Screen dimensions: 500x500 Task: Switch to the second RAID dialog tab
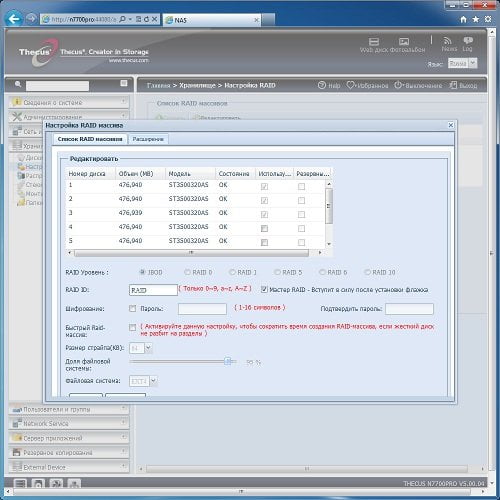(148, 139)
